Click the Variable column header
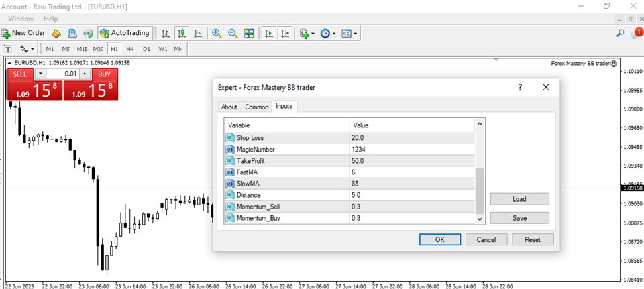 pos(286,125)
